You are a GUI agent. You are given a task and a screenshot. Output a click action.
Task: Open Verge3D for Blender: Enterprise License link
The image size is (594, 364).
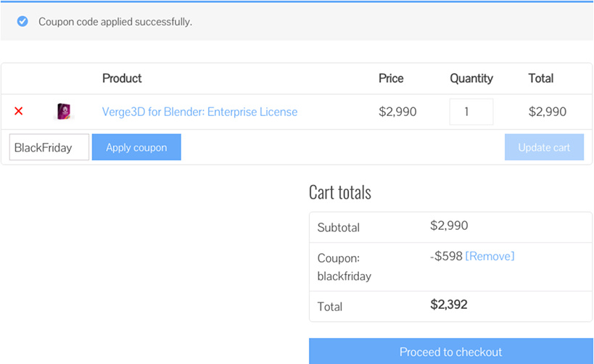coord(199,112)
